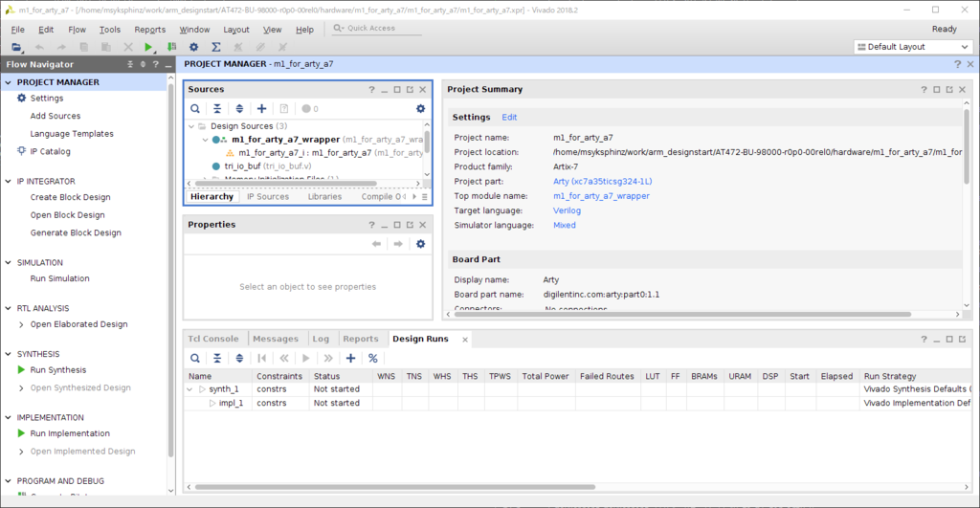Open the Flow menu
The height and width of the screenshot is (508, 980).
(77, 30)
